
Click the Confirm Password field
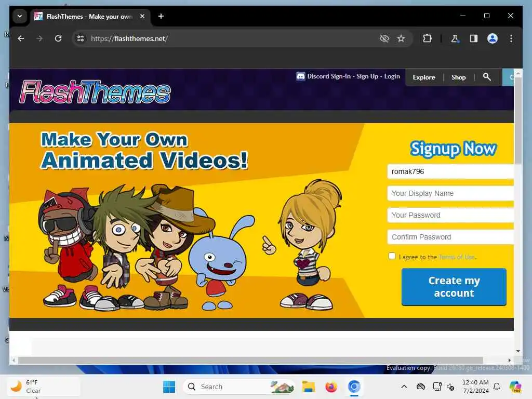[x=450, y=237]
